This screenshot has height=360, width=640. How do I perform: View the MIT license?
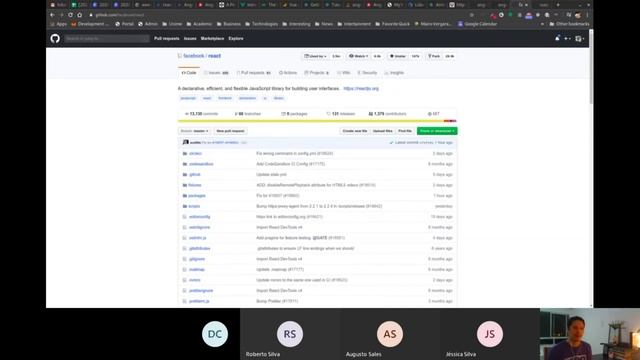433,114
